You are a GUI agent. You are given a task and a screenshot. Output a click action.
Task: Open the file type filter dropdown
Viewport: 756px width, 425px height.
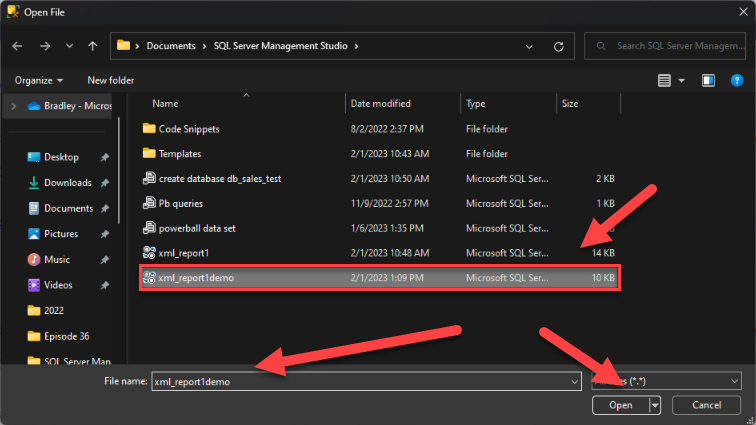[x=666, y=381]
